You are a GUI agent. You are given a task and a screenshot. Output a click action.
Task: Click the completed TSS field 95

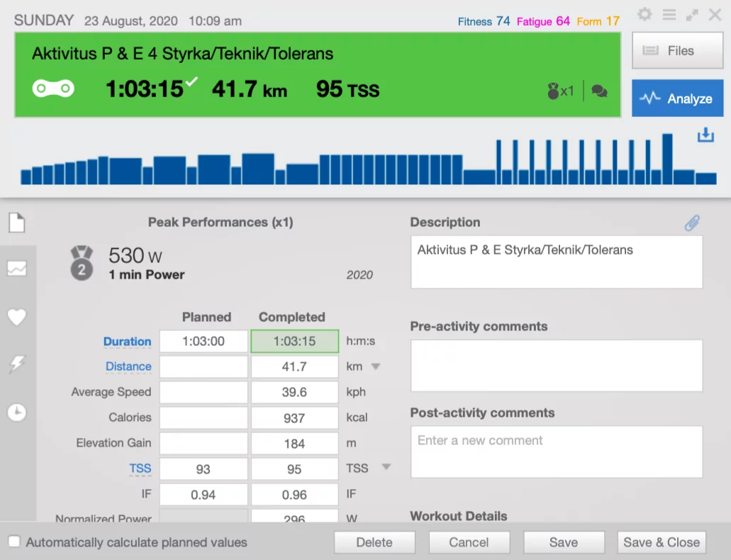pyautogui.click(x=295, y=469)
